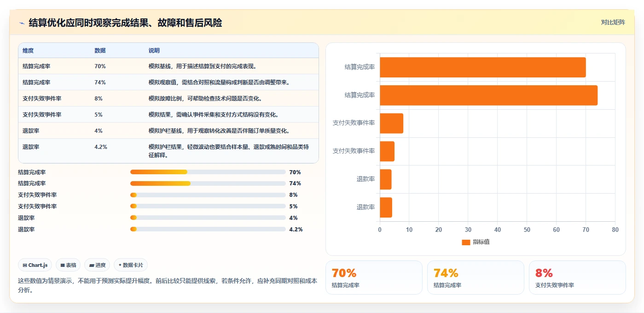
Task: Click the progress bar labeled 8%
Action: pyautogui.click(x=208, y=195)
